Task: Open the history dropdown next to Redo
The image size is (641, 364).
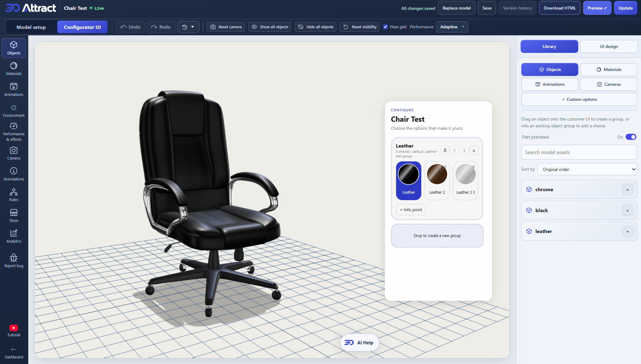Action: (188, 27)
